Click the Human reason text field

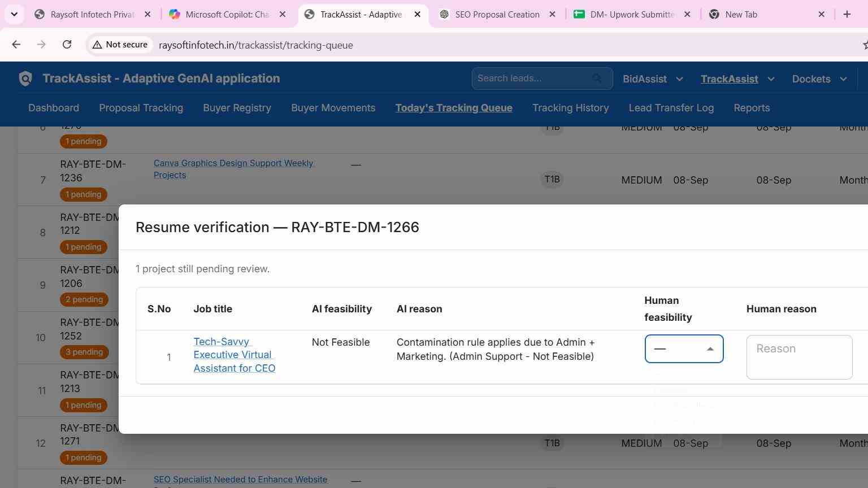point(799,357)
